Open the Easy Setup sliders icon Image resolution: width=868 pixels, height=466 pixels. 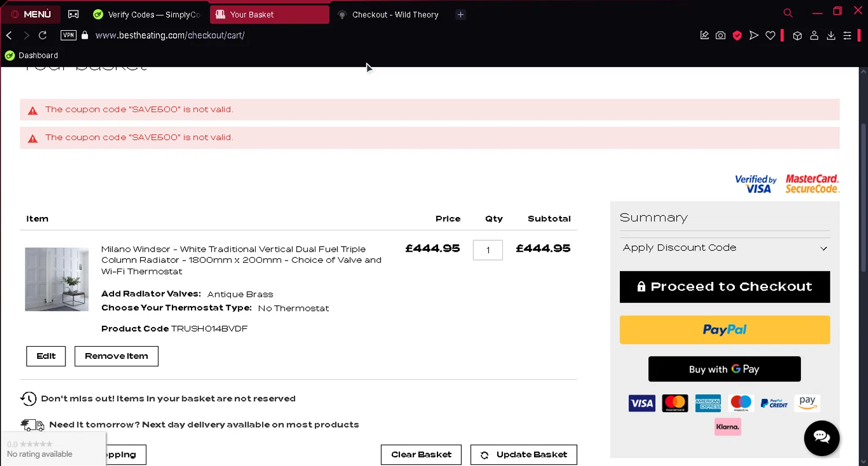[x=847, y=35]
